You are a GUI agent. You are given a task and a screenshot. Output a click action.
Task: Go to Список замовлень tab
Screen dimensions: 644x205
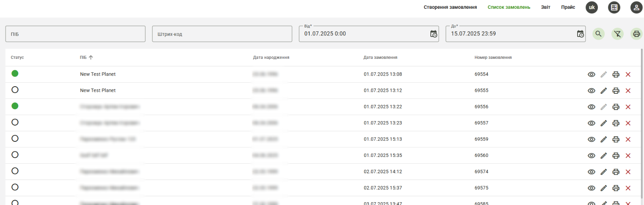click(509, 7)
